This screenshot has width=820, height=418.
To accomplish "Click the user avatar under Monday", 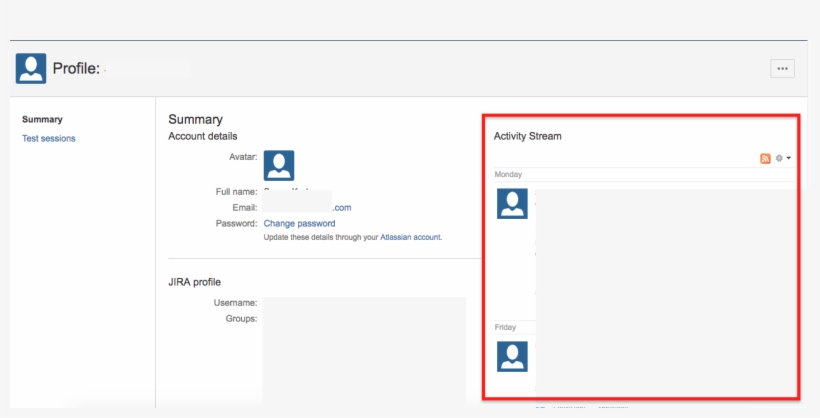I will click(x=513, y=203).
